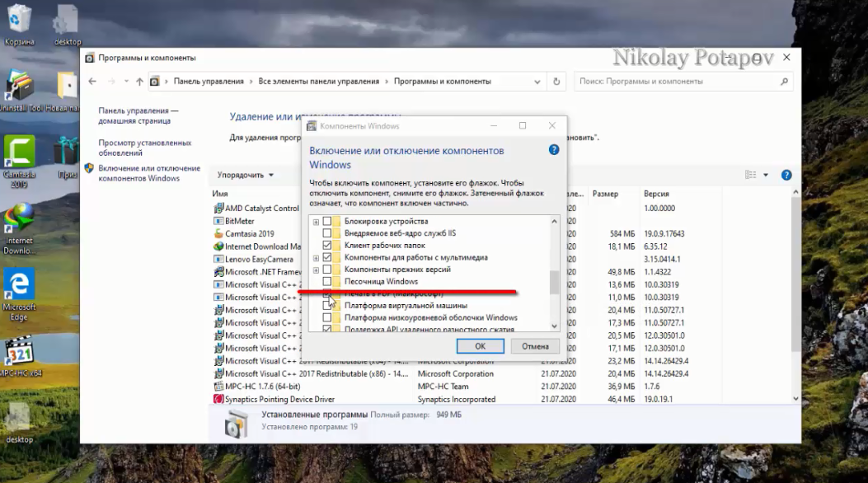
Task: Open the address bar history dropdown chevron
Action: tap(537, 82)
